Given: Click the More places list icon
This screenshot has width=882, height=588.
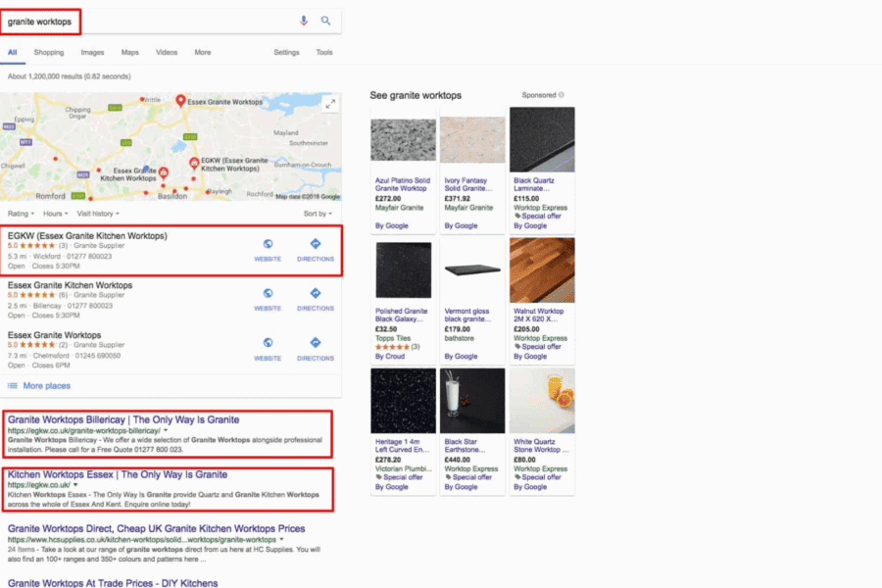Looking at the screenshot, I should (x=13, y=386).
